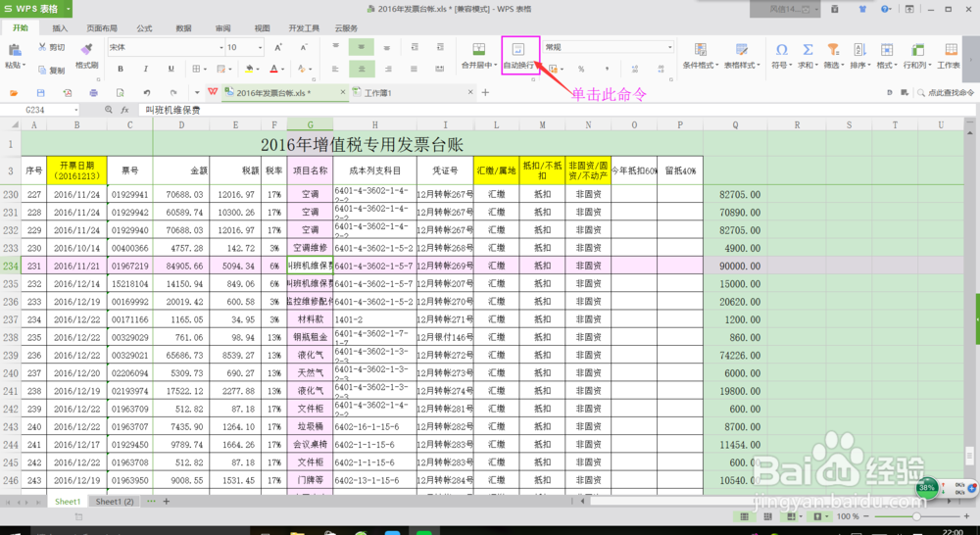This screenshot has height=535, width=980.
Task: Click the increase decimal places icon
Action: (x=635, y=69)
